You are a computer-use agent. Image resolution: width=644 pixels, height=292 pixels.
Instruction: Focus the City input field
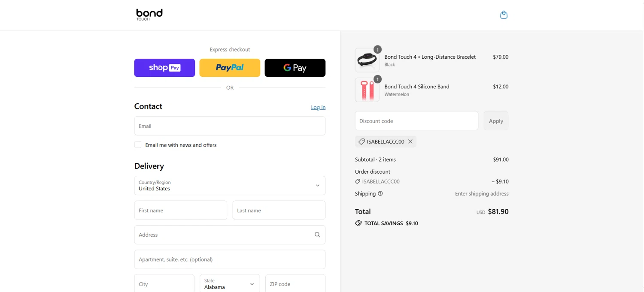tap(164, 283)
